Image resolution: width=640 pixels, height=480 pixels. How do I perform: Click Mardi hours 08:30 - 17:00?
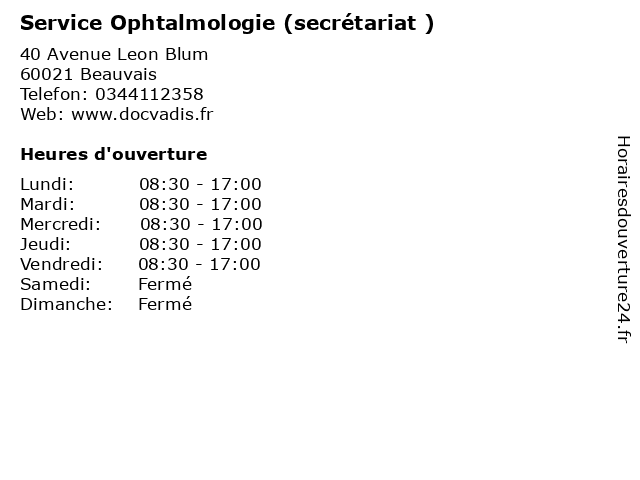[200, 204]
